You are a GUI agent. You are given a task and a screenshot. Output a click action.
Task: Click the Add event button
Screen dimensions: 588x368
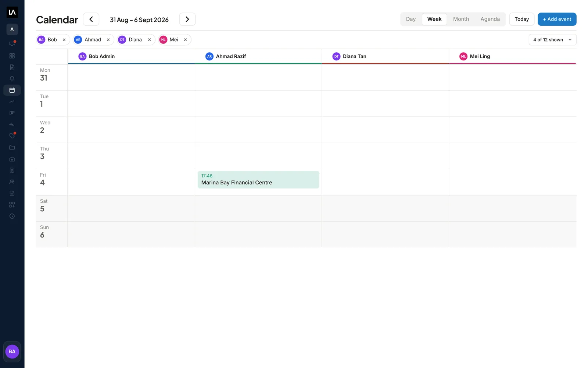[557, 19]
